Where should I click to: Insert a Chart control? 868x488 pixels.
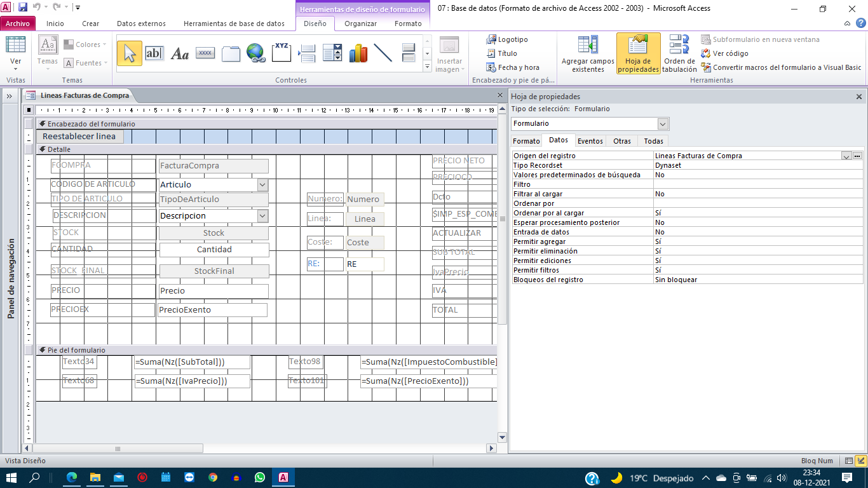point(358,53)
